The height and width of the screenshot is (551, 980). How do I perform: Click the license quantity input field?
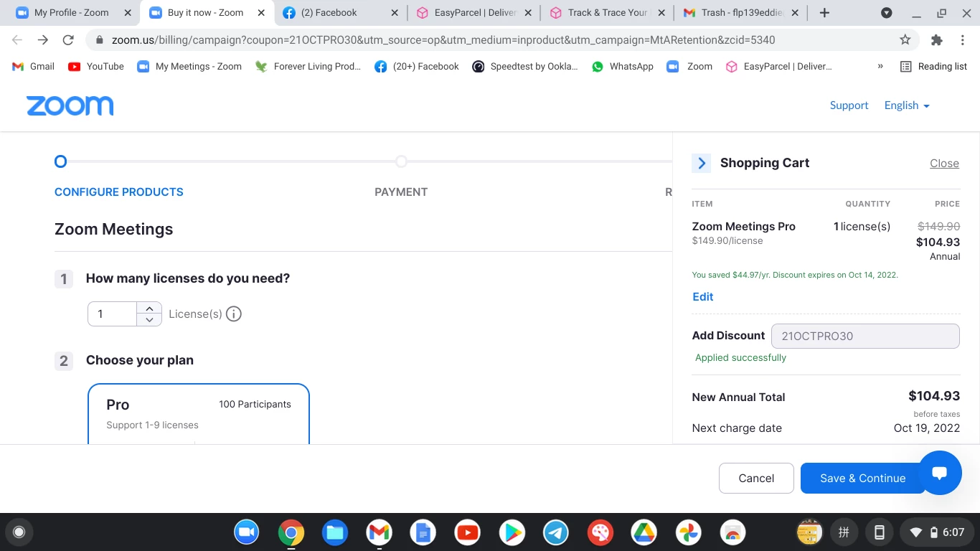pyautogui.click(x=112, y=314)
